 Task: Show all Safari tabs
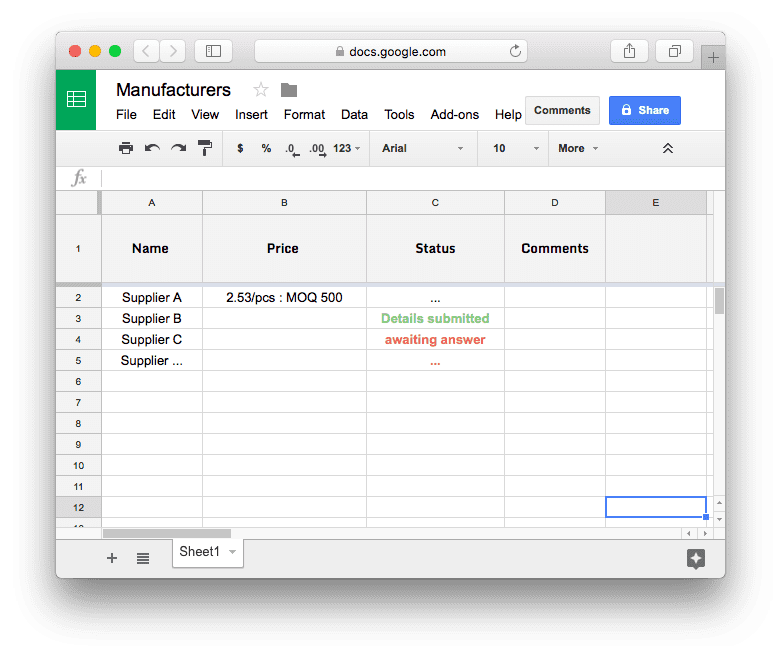(x=674, y=51)
